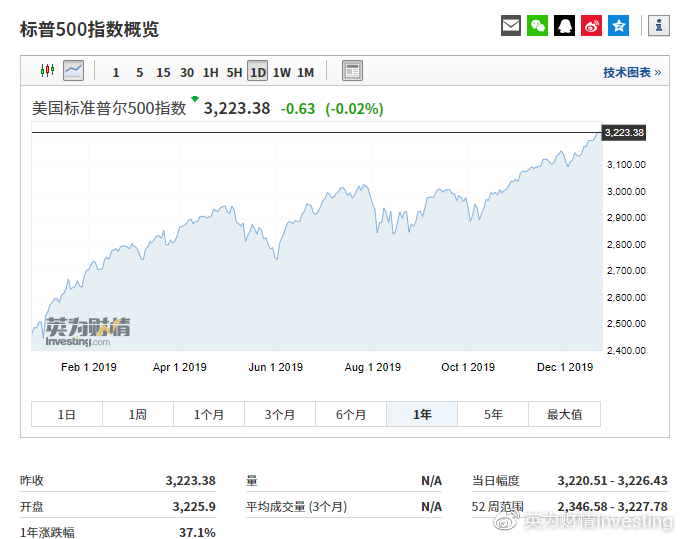Open the info icon at top right
The width and height of the screenshot is (680, 539).
click(x=659, y=26)
